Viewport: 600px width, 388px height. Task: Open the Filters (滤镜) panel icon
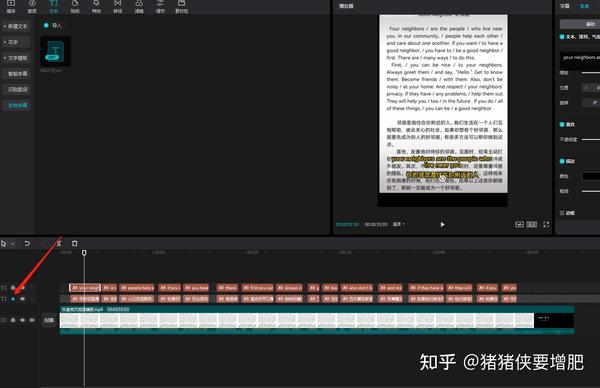point(139,7)
